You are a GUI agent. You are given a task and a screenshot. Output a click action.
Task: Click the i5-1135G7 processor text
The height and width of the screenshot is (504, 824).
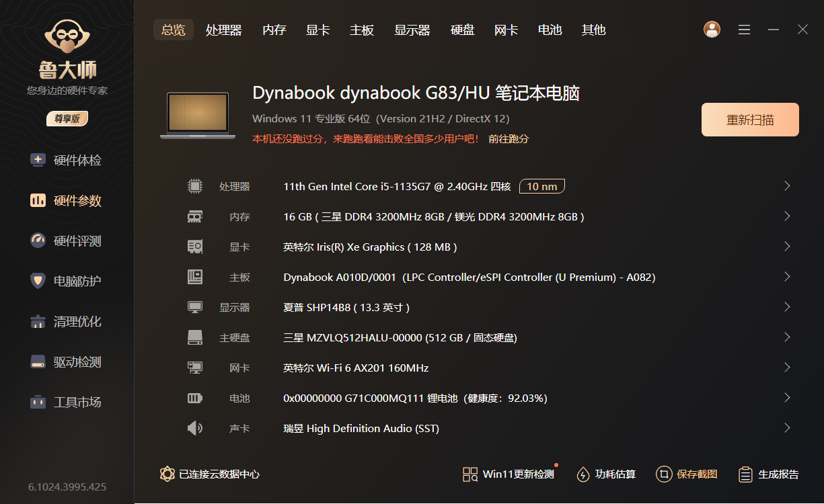tap(398, 186)
